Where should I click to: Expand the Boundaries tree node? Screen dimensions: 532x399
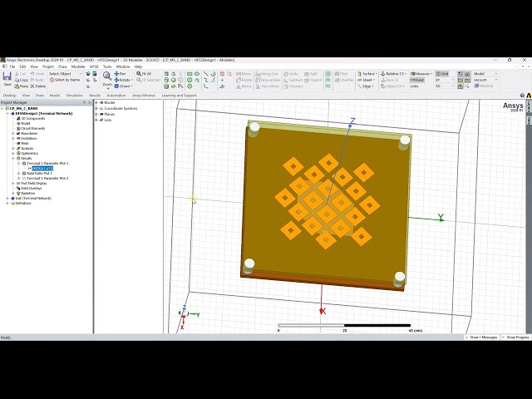tap(13, 134)
